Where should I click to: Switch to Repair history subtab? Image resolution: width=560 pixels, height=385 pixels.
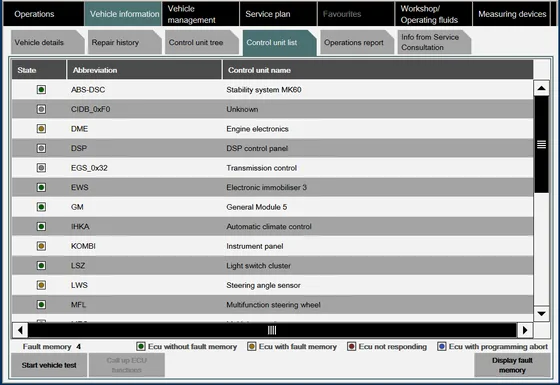pyautogui.click(x=125, y=42)
